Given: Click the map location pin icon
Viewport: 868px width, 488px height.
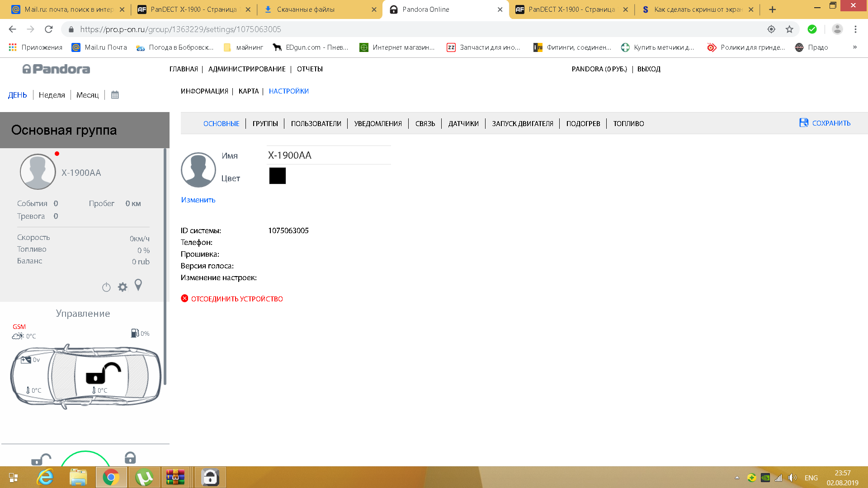Looking at the screenshot, I should (x=138, y=285).
